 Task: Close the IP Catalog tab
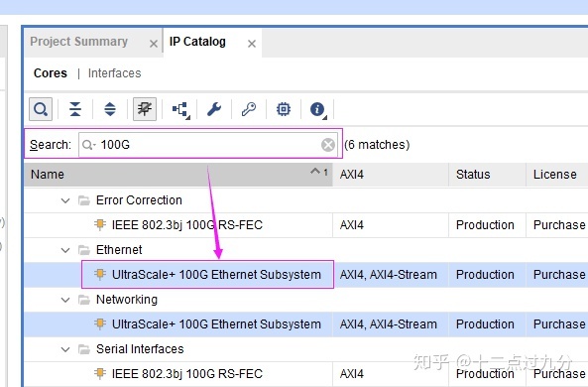252,44
